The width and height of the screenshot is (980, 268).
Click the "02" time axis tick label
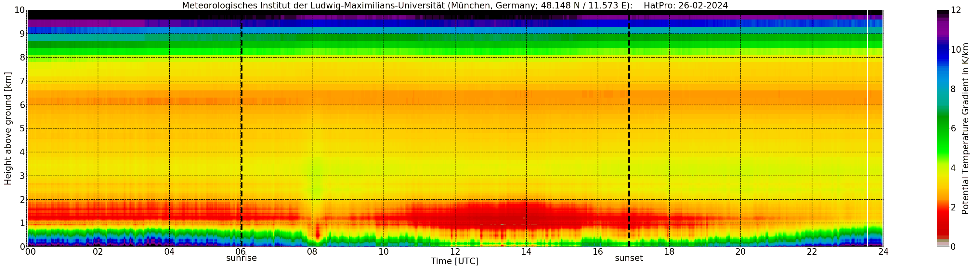pyautogui.click(x=98, y=252)
